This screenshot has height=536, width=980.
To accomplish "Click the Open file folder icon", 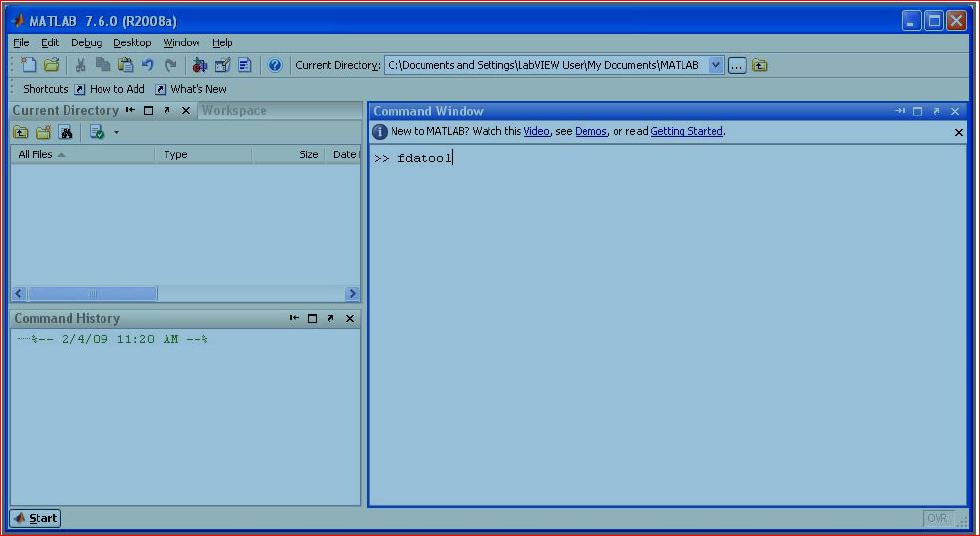I will 51,64.
